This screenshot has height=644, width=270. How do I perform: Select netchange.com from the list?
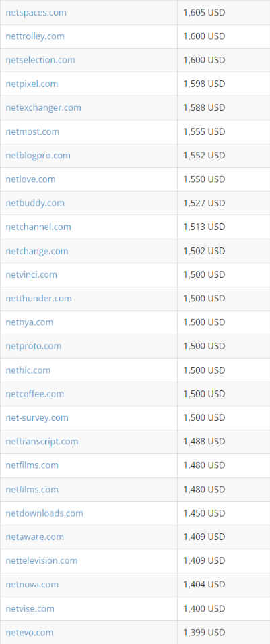point(37,251)
